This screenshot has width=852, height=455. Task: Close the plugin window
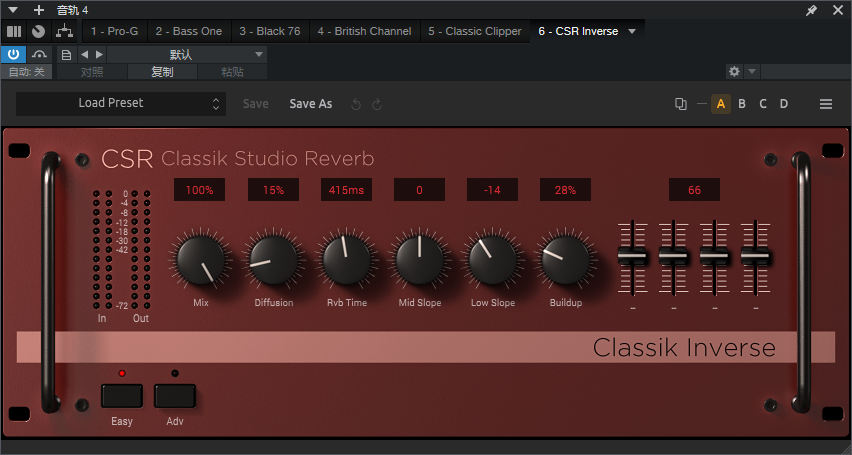pyautogui.click(x=838, y=10)
